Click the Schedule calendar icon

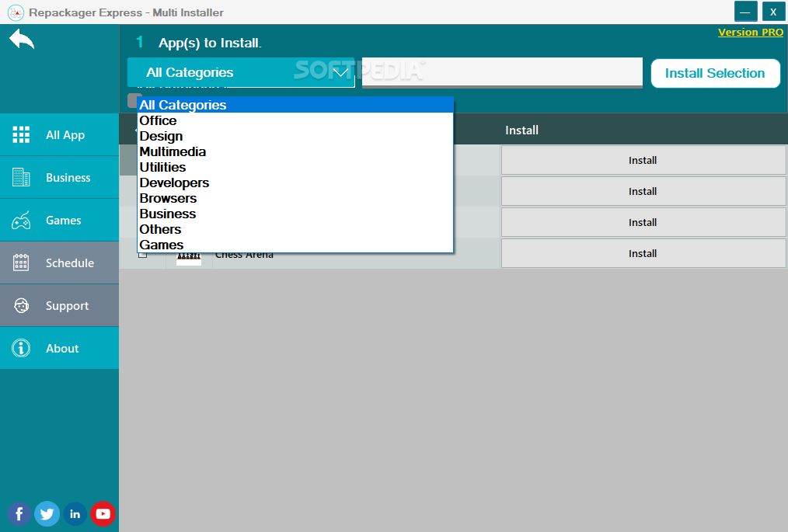(22, 263)
